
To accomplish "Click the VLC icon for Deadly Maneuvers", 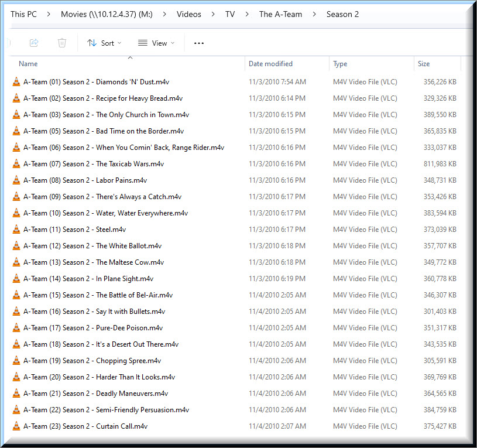I will point(16,394).
